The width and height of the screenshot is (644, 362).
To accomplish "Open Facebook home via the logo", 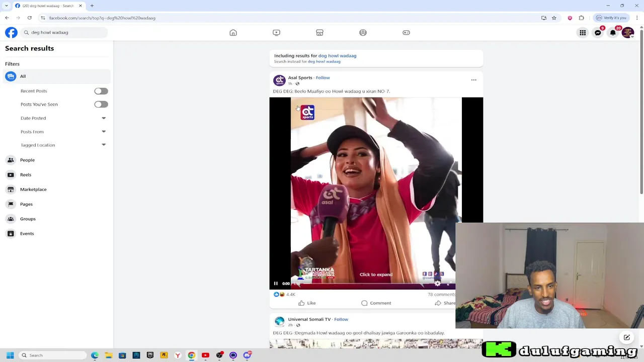I will tap(11, 32).
